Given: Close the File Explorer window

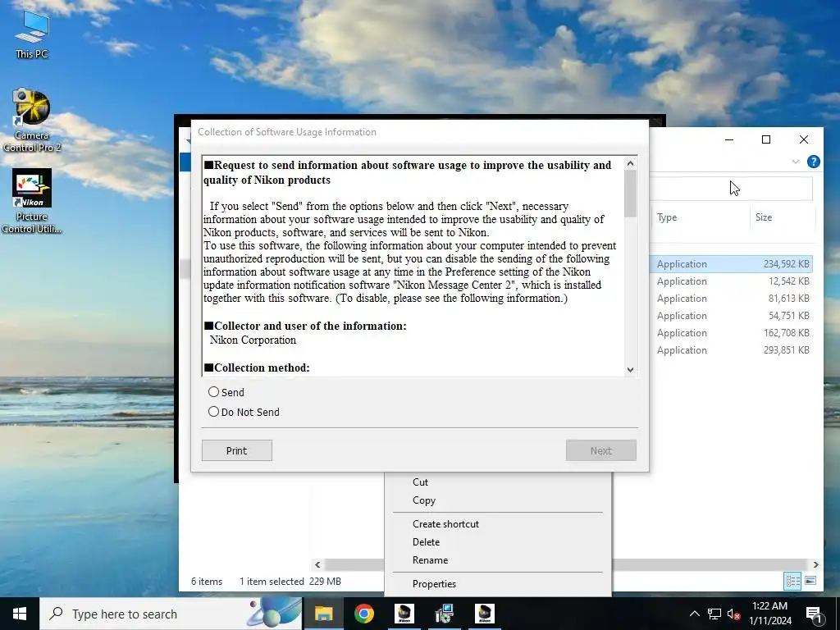Looking at the screenshot, I should (804, 139).
